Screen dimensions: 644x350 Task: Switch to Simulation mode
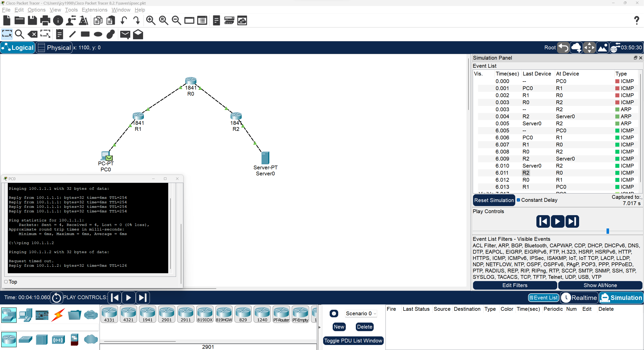(x=621, y=298)
